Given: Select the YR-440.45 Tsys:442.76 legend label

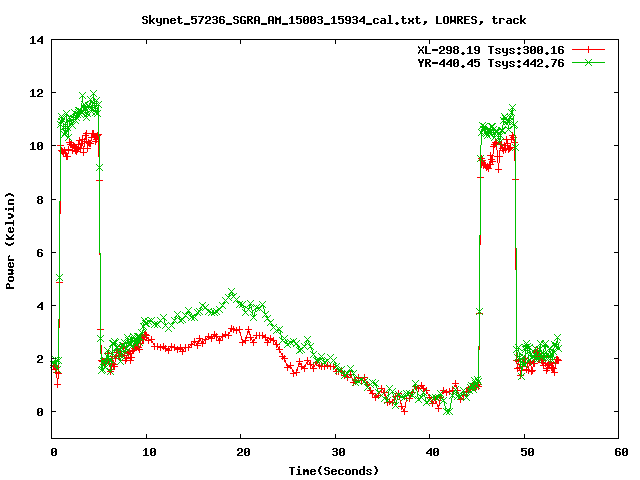Looking at the screenshot, I should (491, 63).
